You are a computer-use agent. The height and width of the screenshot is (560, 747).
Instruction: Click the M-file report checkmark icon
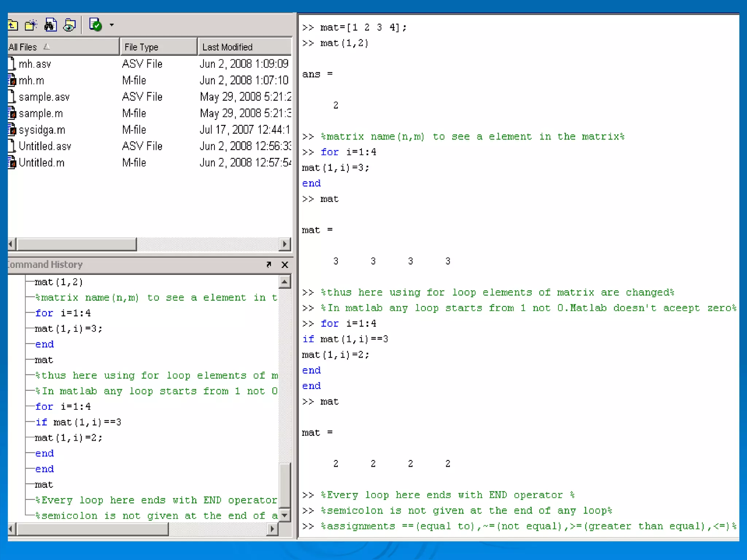pyautogui.click(x=95, y=25)
